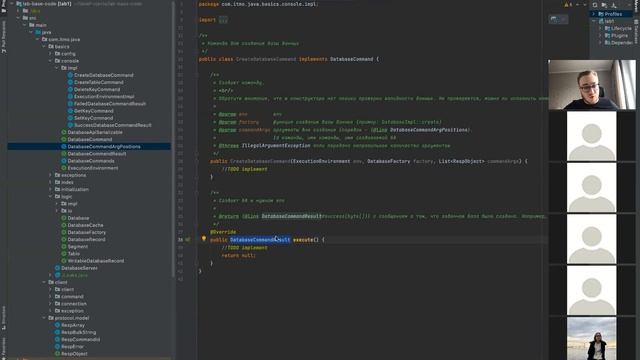Screen dimensions: 640x360
Task: Click the DatabaseCommandArgPositions link in Javadoc
Action: pos(429,130)
